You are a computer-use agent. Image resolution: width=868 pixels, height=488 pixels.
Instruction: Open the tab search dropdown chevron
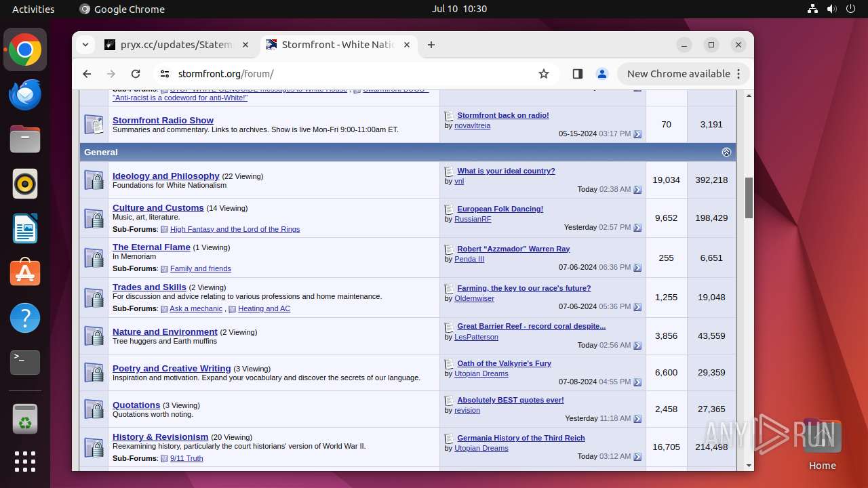85,45
